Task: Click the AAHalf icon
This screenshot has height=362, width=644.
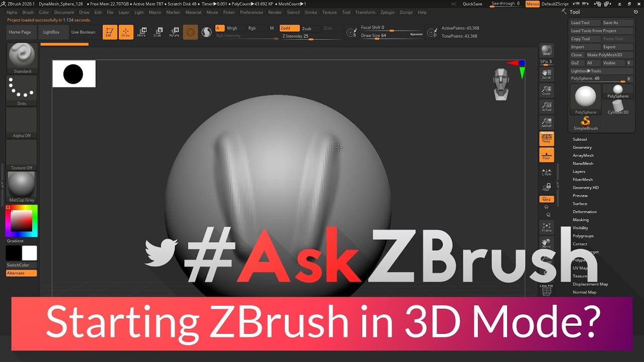Action: point(546,123)
